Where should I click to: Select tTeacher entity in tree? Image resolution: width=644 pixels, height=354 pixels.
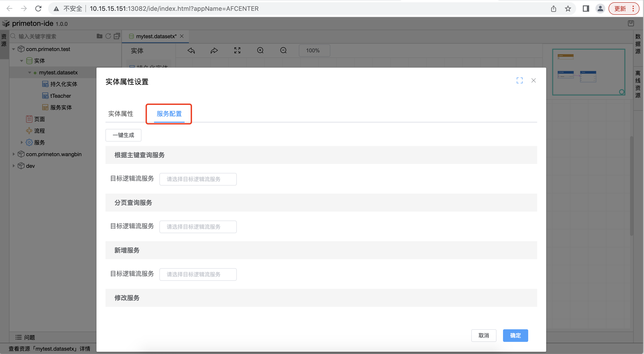coord(60,96)
